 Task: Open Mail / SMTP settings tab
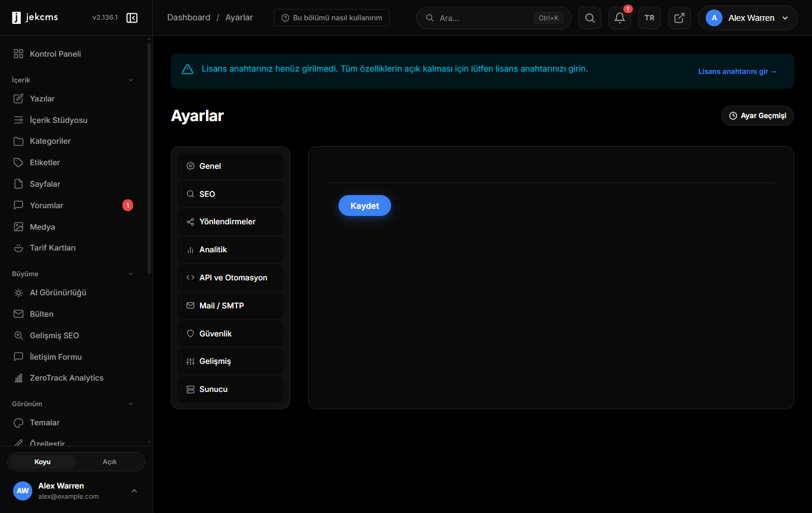coord(230,305)
